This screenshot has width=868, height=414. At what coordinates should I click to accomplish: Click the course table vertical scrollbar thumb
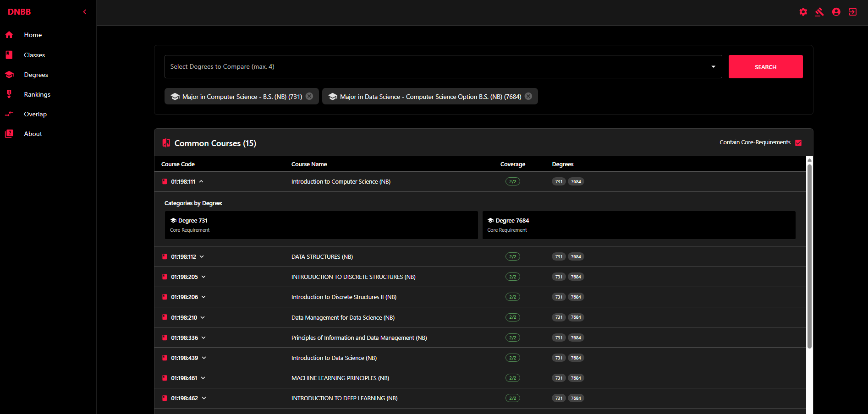(809, 256)
